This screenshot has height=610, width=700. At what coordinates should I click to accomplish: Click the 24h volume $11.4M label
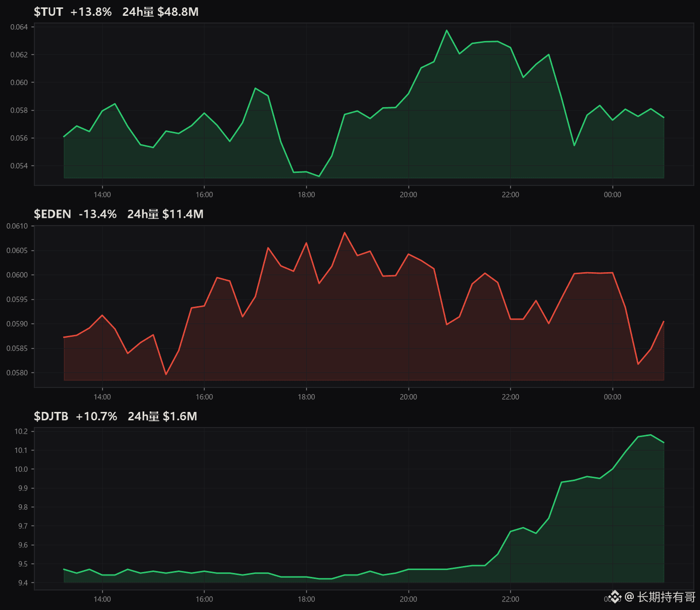click(165, 214)
